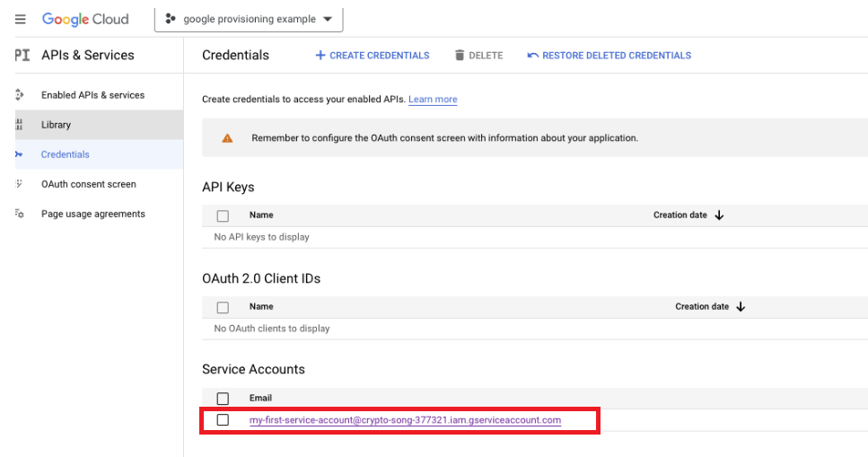Click the OAuth consent screen icon
The height and width of the screenshot is (457, 868).
tap(20, 184)
